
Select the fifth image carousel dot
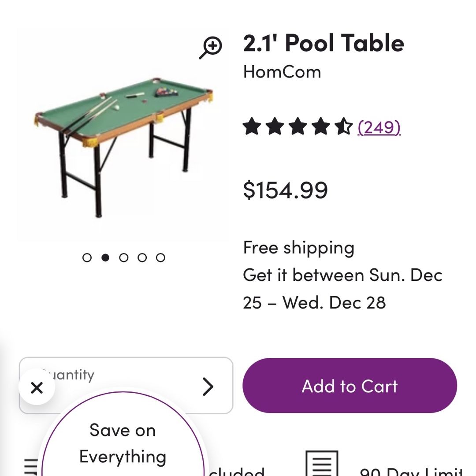(x=160, y=258)
